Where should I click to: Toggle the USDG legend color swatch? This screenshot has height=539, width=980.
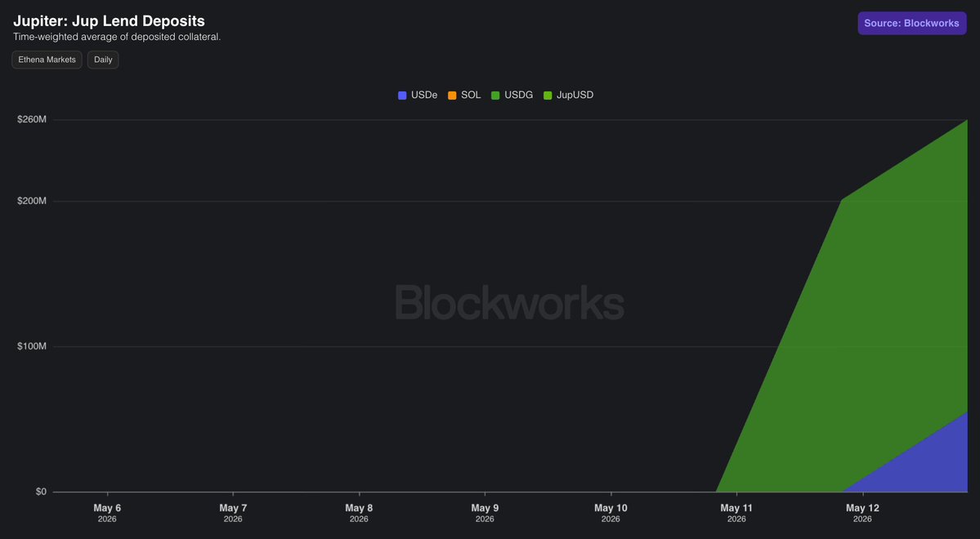tap(495, 96)
